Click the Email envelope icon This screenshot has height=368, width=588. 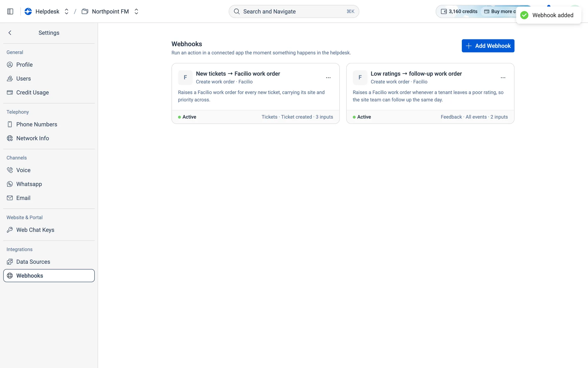click(10, 198)
